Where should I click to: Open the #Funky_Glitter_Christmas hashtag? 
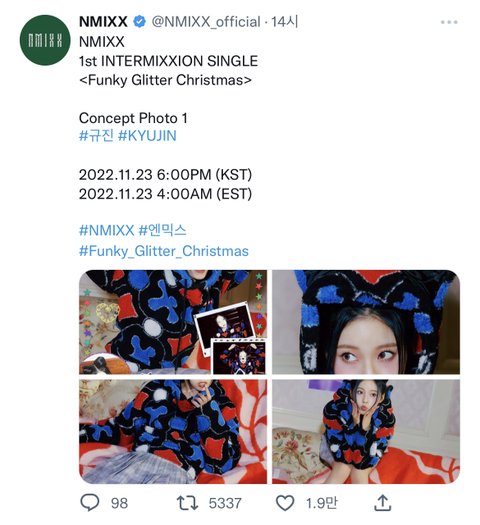coord(164,251)
